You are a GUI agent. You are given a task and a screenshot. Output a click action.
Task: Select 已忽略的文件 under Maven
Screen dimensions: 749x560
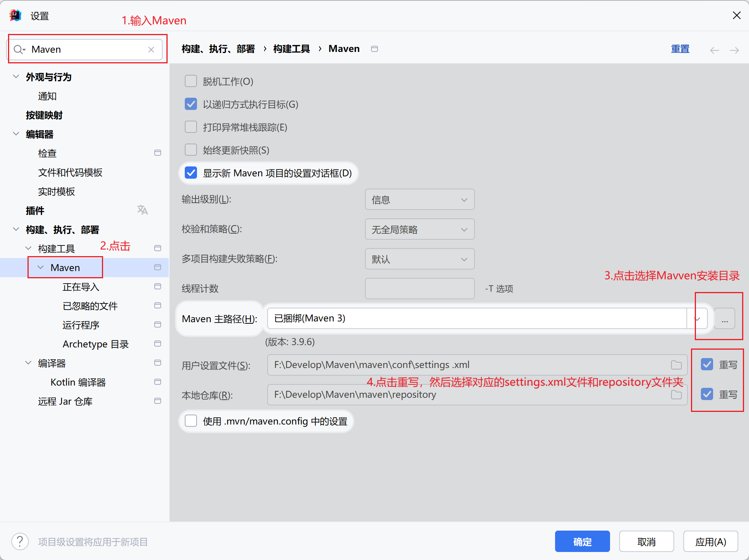click(90, 306)
